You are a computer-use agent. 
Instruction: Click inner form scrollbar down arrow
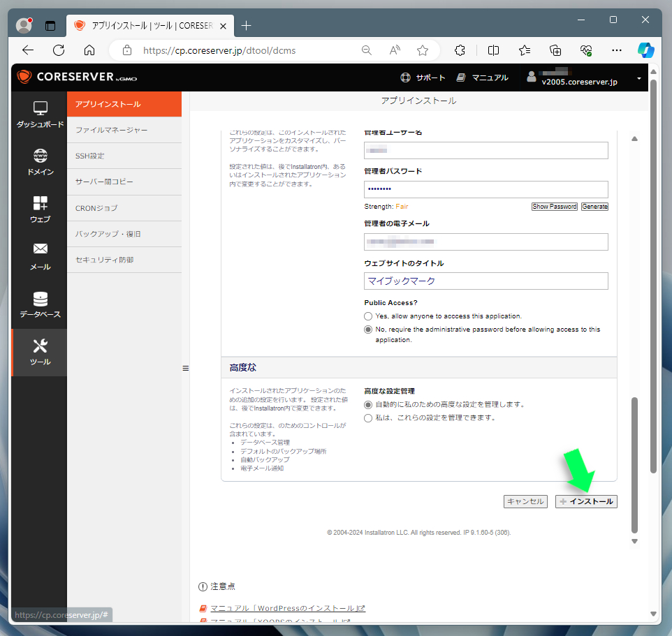[x=635, y=541]
